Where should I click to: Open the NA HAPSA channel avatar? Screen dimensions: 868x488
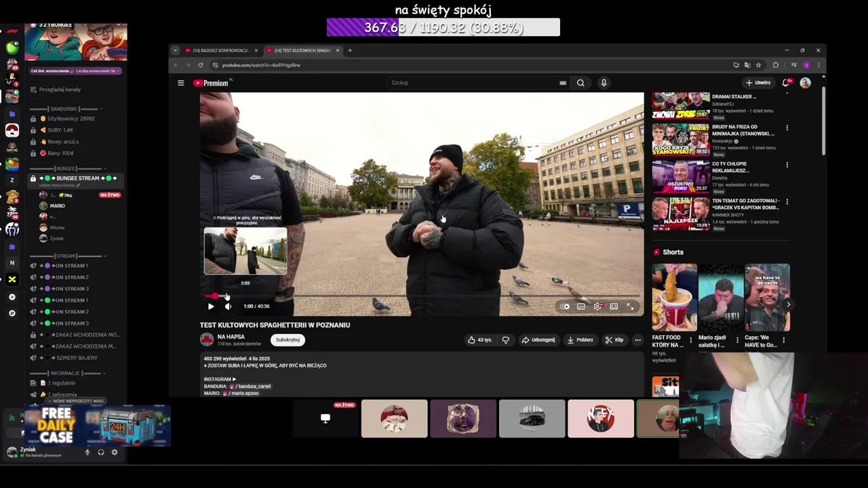(207, 340)
